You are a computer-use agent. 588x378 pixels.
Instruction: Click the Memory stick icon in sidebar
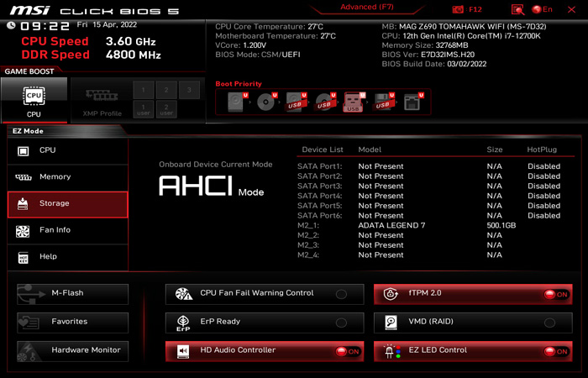pos(24,177)
